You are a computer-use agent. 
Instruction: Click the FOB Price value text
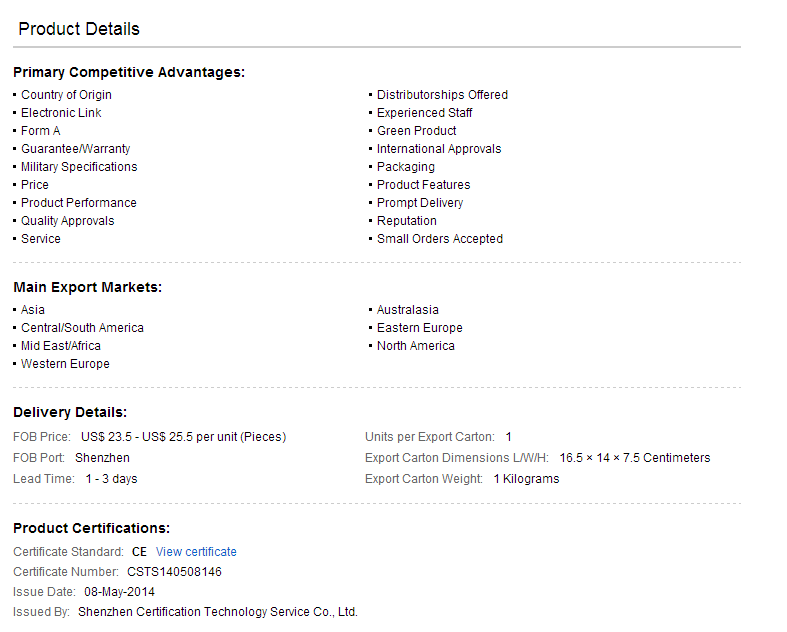pos(183,437)
